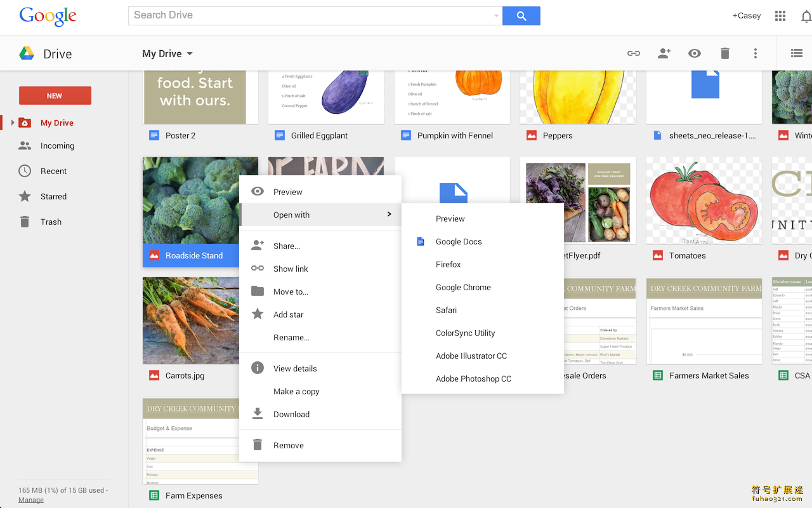Click the Grilled Eggplant docs icon
Viewport: 812px width, 508px height.
coord(280,135)
